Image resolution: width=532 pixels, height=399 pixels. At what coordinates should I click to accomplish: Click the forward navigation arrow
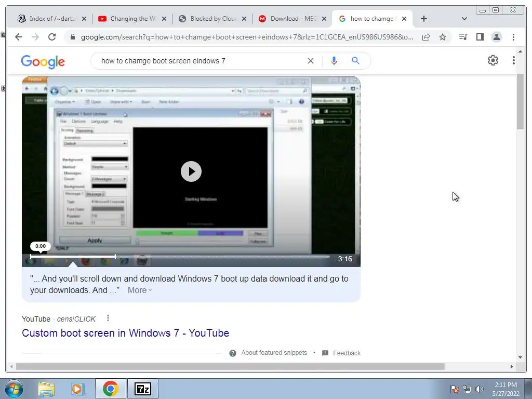pyautogui.click(x=35, y=37)
